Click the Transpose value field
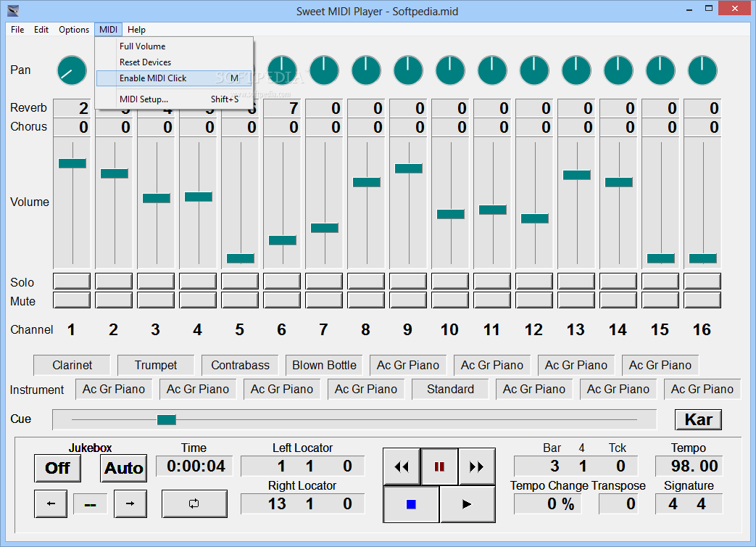 pyautogui.click(x=619, y=504)
